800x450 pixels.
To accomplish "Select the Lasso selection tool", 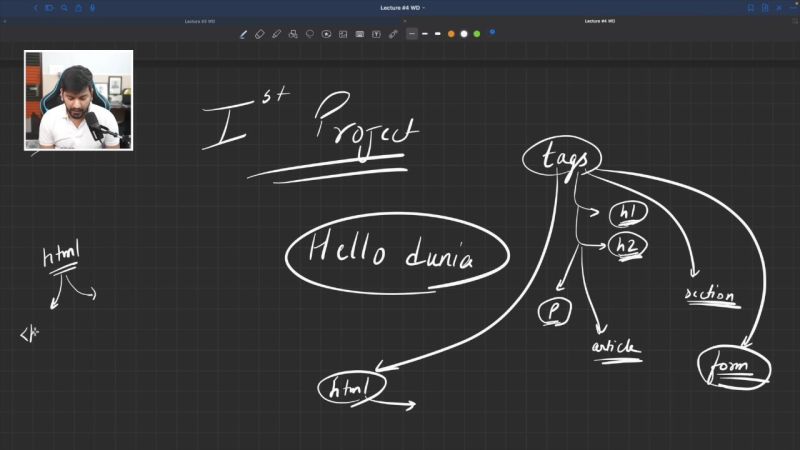I will click(310, 34).
